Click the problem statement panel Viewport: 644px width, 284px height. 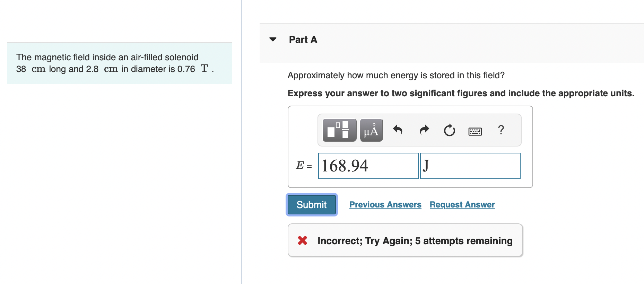tap(119, 63)
